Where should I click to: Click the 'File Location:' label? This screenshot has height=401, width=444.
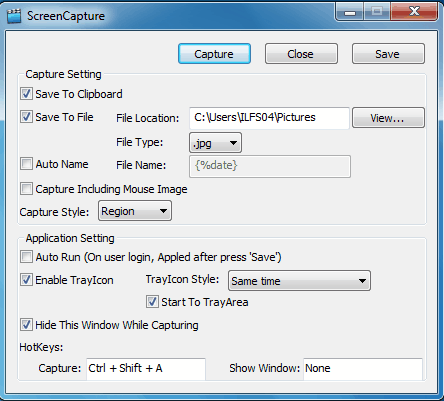click(x=148, y=118)
